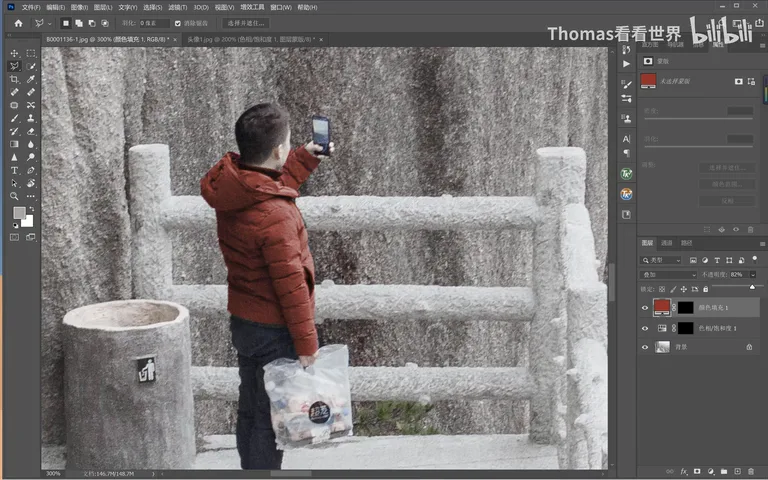Open the 窗口(W) menu
The height and width of the screenshot is (480, 768).
pos(281,7)
